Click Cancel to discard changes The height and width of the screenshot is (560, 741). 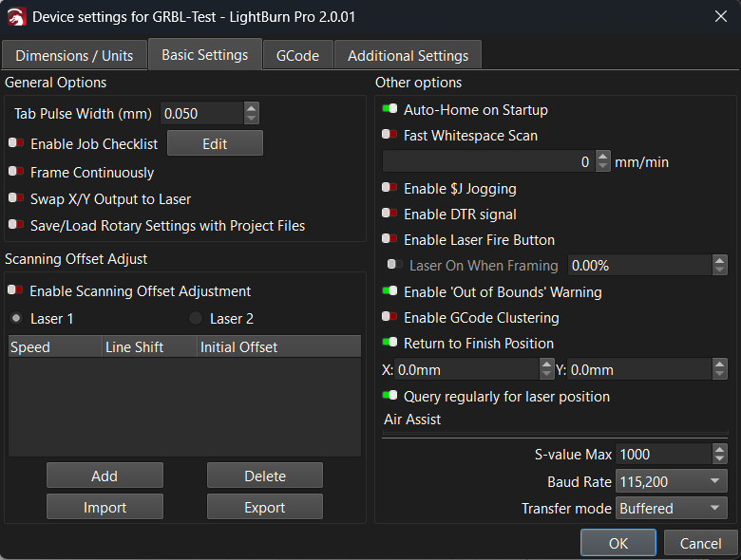[x=700, y=543]
